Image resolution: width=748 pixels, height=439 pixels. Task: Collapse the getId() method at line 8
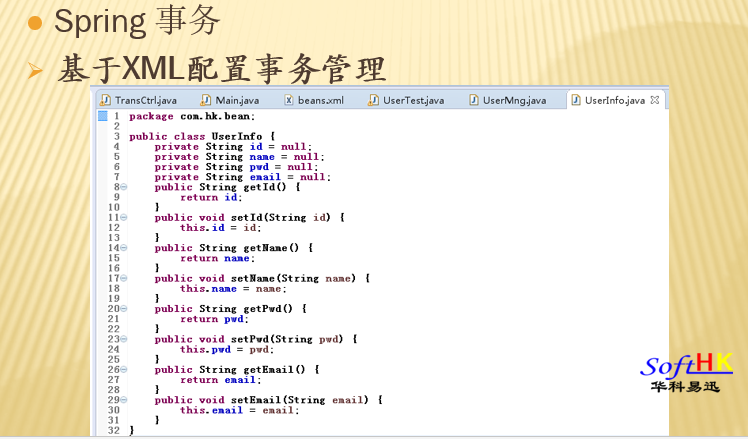(x=124, y=187)
